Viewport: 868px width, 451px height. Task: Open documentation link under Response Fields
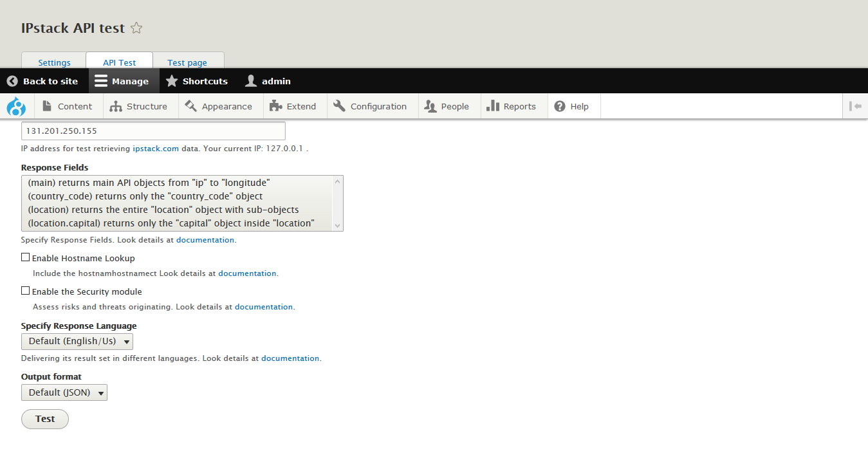pos(205,240)
